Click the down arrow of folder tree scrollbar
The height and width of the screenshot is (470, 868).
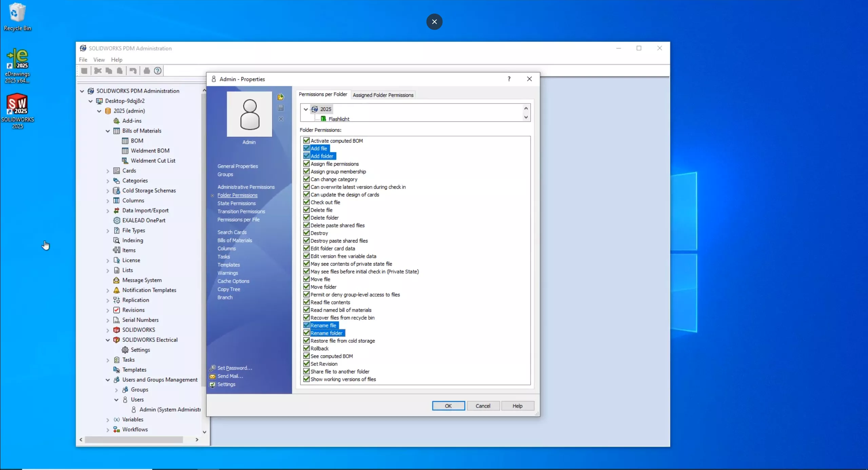pyautogui.click(x=526, y=117)
